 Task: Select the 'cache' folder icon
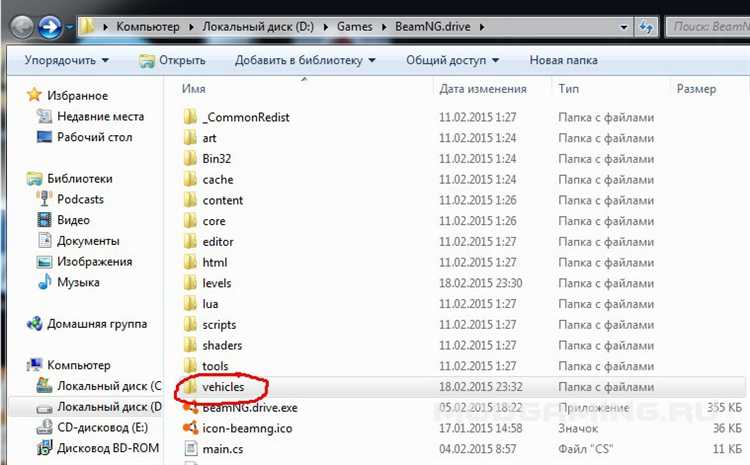(190, 179)
